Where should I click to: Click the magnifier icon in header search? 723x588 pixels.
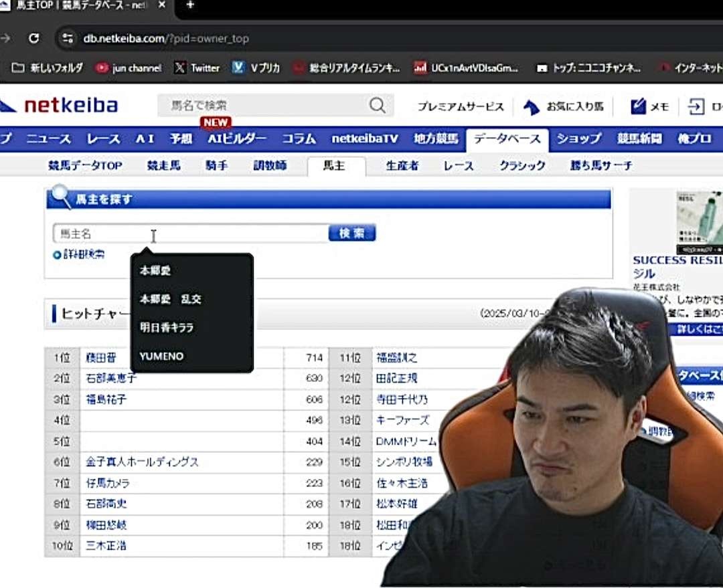pos(378,106)
